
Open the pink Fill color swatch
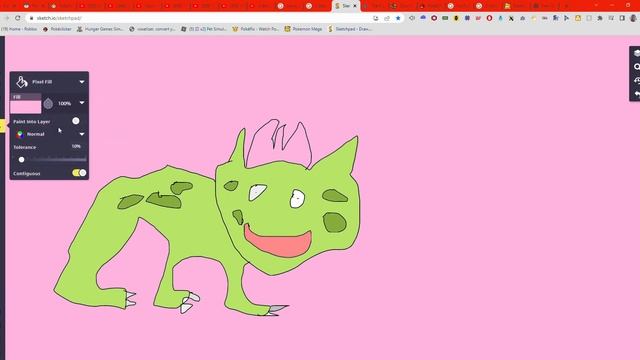25,107
